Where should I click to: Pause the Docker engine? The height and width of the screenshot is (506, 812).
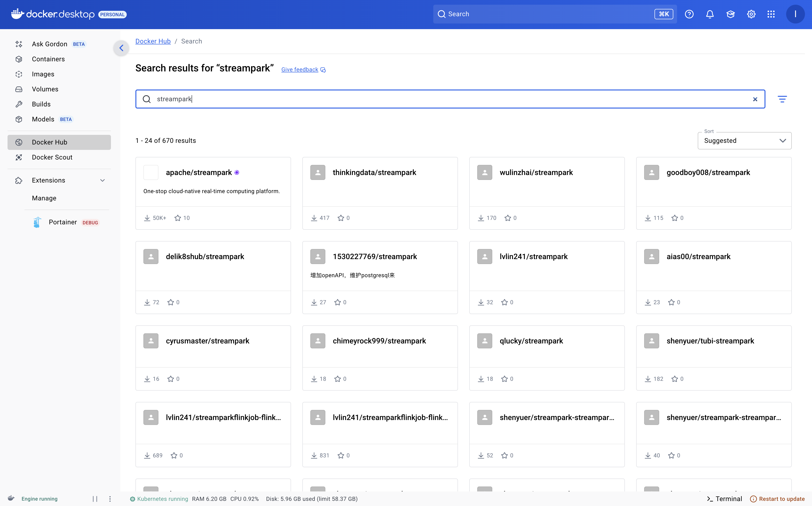[x=95, y=499]
